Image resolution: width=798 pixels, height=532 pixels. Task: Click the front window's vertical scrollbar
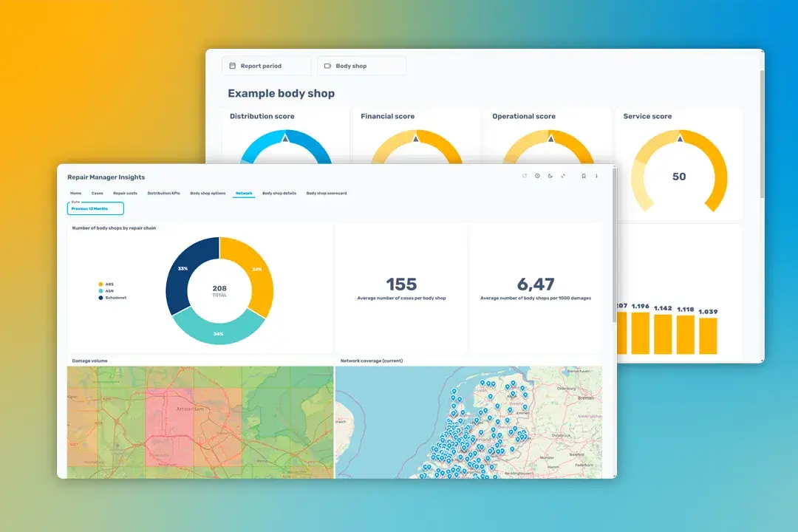click(x=614, y=245)
